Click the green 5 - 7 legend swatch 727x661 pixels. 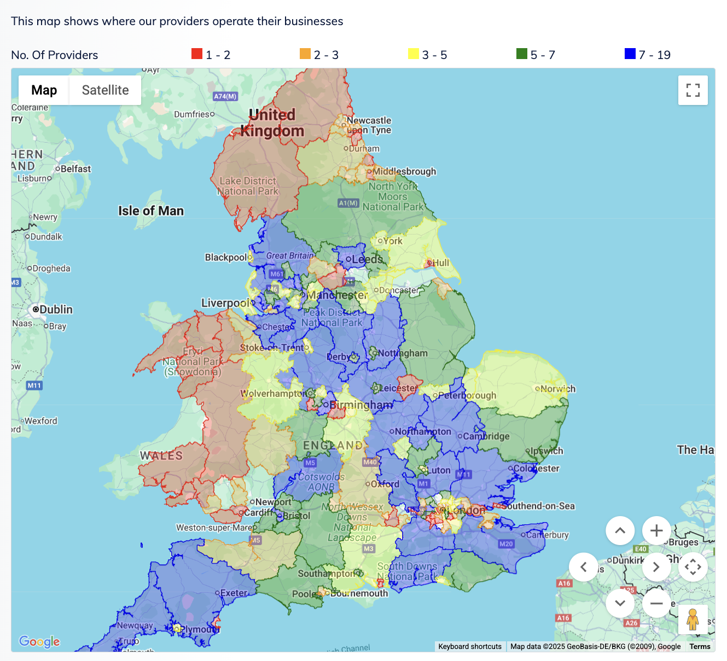(522, 54)
